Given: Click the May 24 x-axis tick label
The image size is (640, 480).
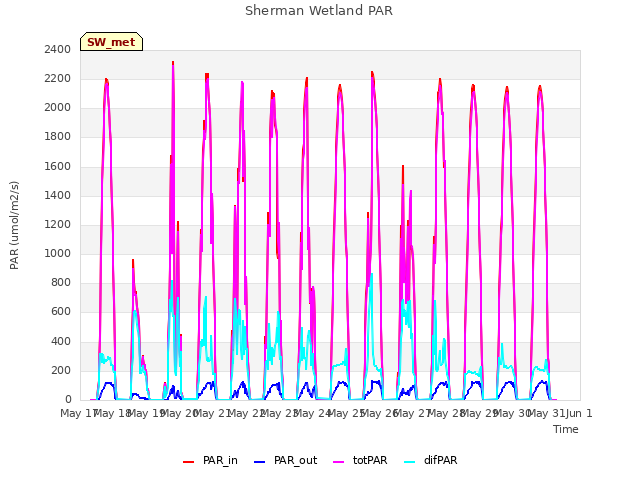Looking at the screenshot, I should pyautogui.click(x=311, y=413).
